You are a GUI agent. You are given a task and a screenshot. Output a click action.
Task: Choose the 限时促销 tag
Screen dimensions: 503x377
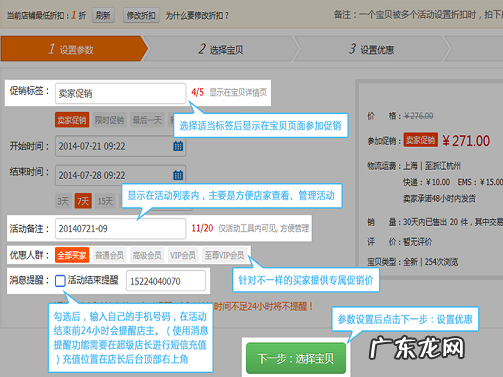[x=109, y=120]
